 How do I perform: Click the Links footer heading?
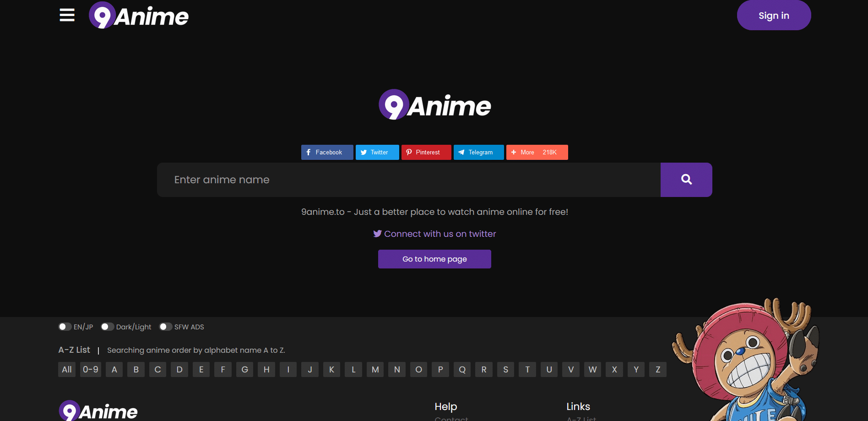coord(578,406)
